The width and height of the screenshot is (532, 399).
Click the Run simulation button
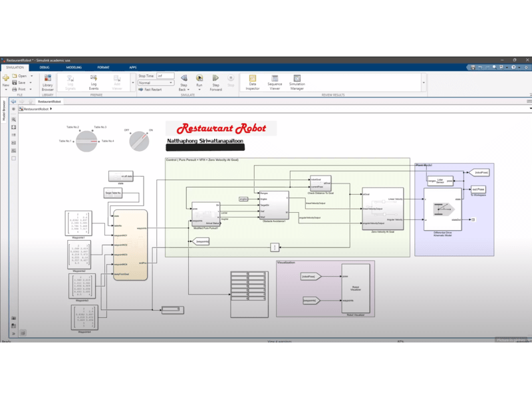(199, 80)
